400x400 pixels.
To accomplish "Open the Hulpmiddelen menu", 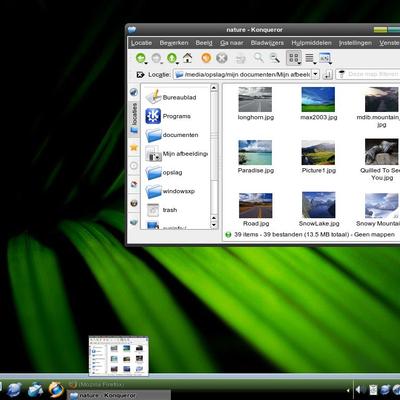I will (x=311, y=43).
